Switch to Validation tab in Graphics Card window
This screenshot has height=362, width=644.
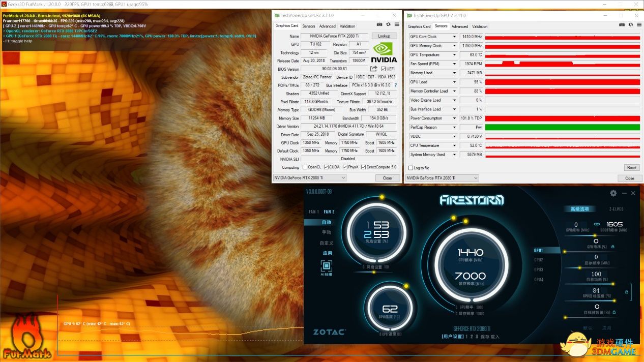[x=347, y=26]
